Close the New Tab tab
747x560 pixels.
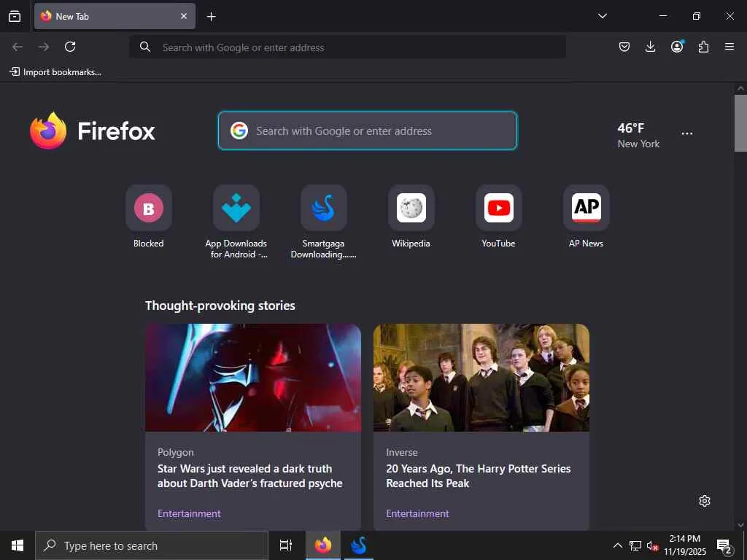184,16
